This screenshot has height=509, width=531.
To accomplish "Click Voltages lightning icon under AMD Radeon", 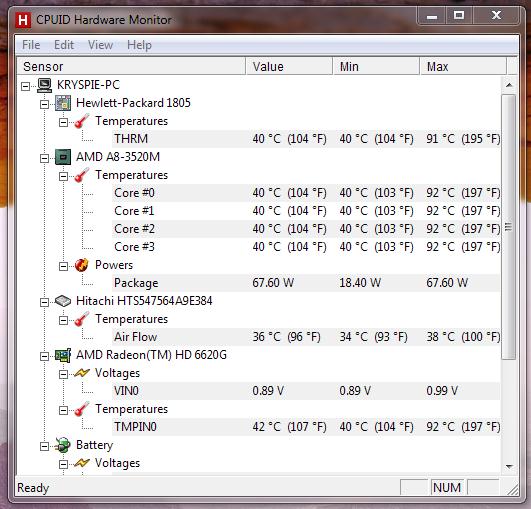I will (x=82, y=373).
